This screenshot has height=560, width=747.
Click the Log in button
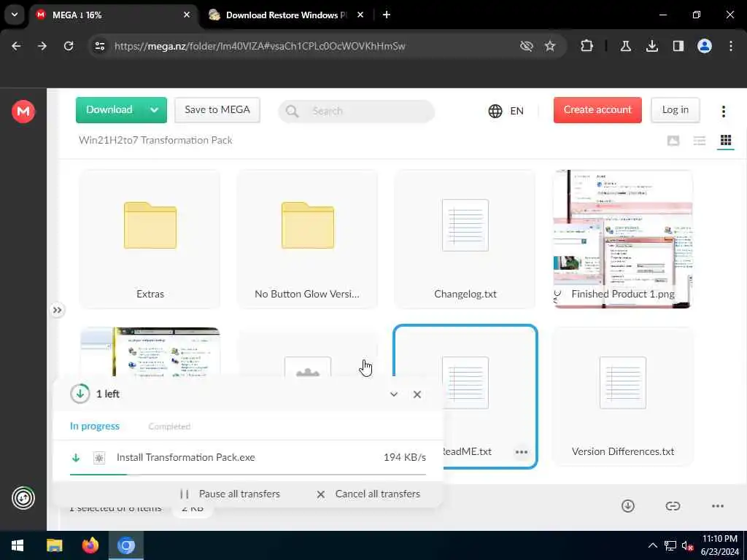(675, 110)
